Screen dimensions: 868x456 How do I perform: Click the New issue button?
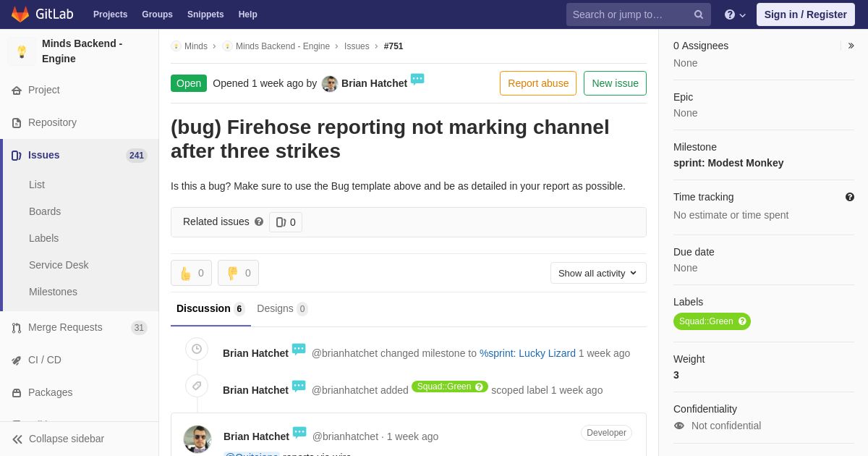(x=615, y=83)
